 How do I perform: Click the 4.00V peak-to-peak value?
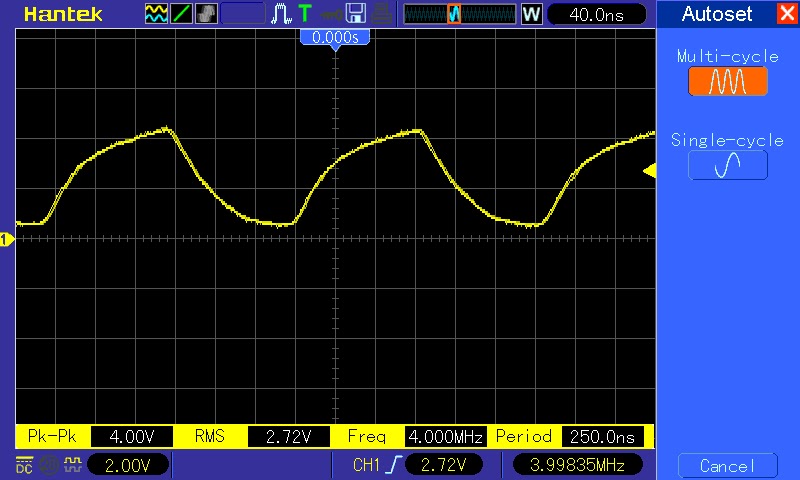pos(132,437)
